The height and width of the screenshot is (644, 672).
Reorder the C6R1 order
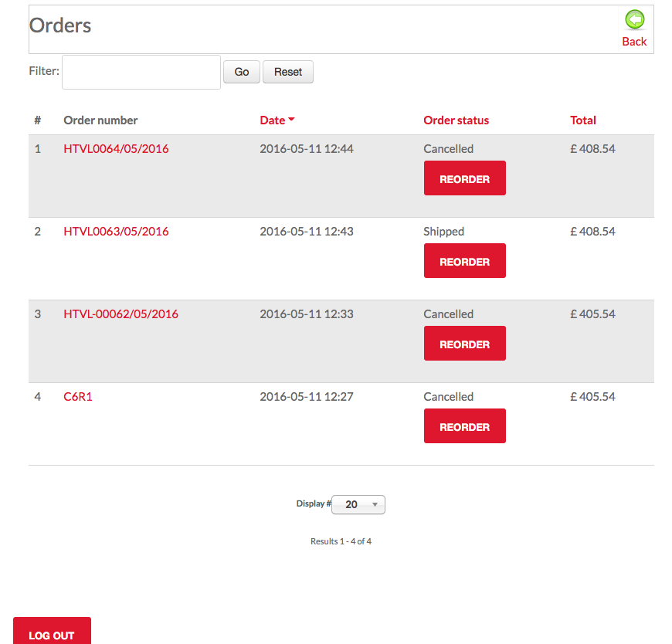pos(464,426)
